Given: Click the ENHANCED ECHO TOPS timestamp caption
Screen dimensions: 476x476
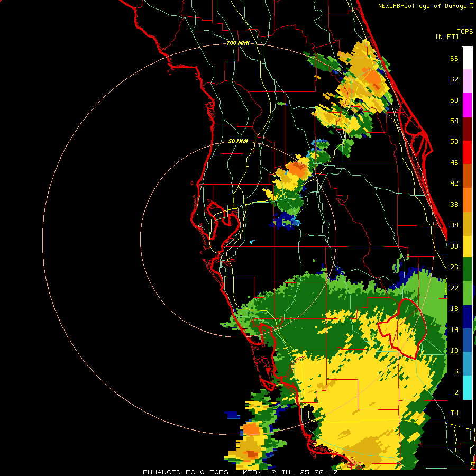Looking at the screenshot, I should pos(240,472).
